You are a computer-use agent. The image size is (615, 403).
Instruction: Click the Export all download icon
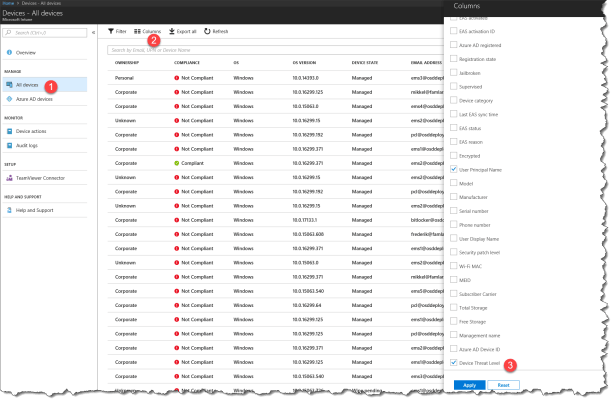point(172,31)
